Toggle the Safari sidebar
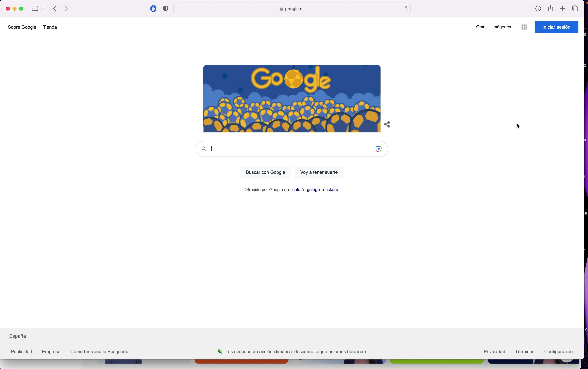The image size is (588, 369). click(35, 9)
